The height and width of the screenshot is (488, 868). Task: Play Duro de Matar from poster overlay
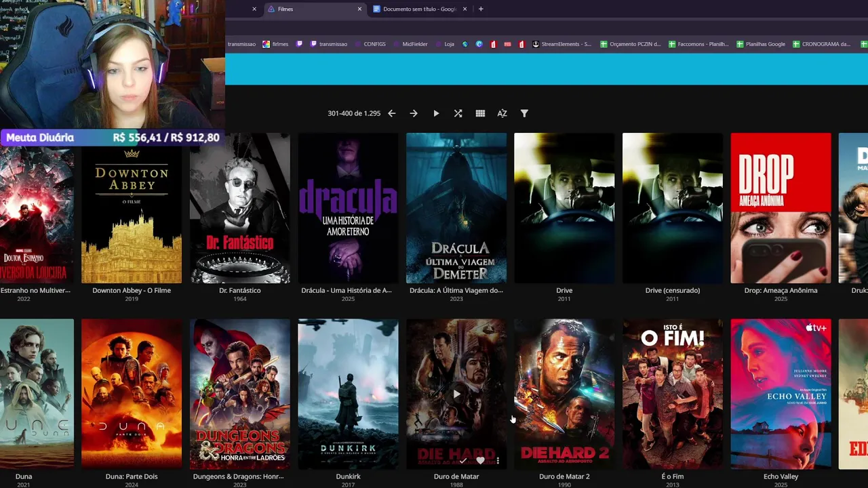point(456,394)
